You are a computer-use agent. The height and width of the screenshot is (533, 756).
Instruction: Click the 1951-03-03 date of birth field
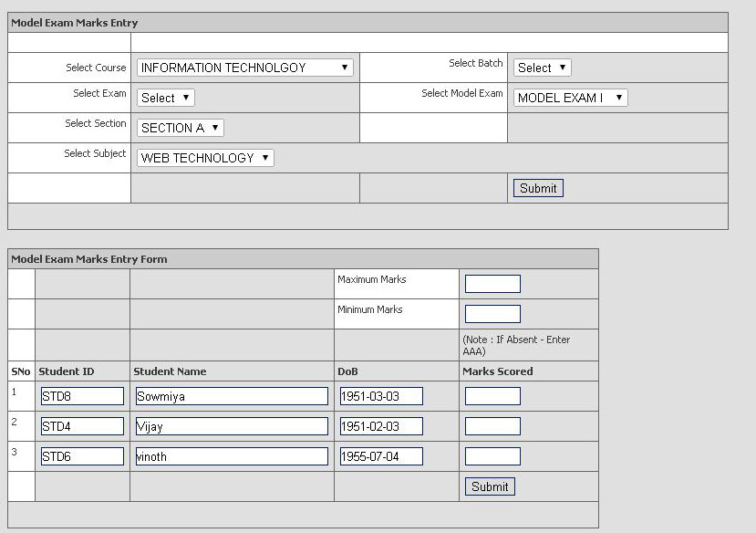(x=381, y=396)
